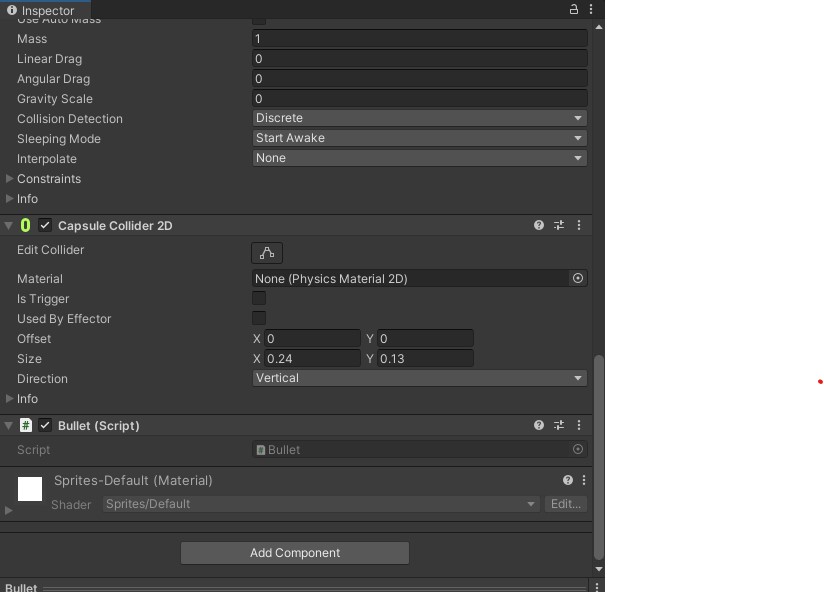Click the Inspector info icon
The height and width of the screenshot is (592, 824).
coord(12,10)
